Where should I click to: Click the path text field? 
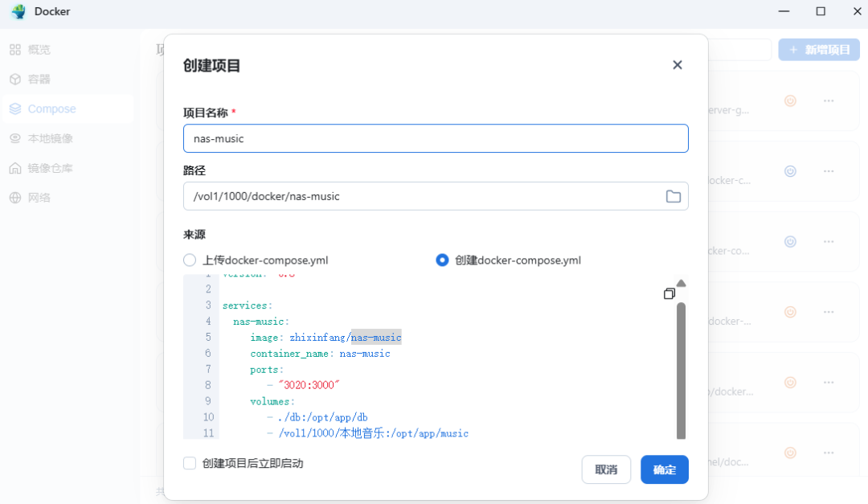pos(422,196)
